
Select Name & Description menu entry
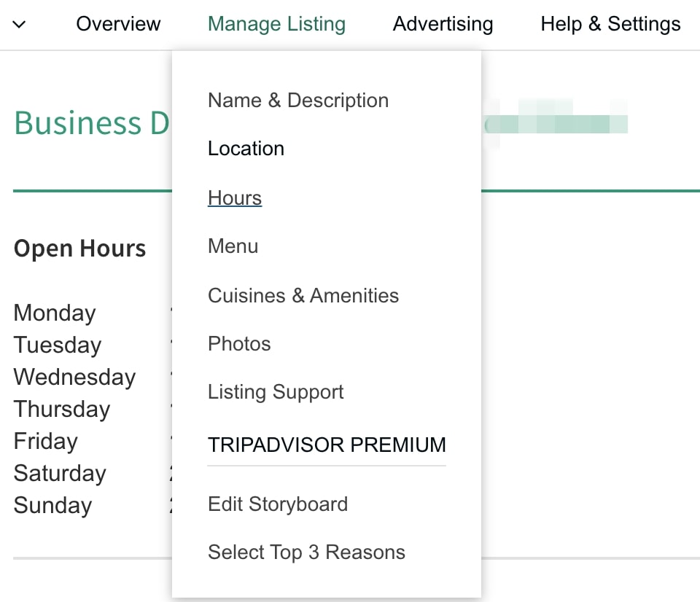[298, 101]
